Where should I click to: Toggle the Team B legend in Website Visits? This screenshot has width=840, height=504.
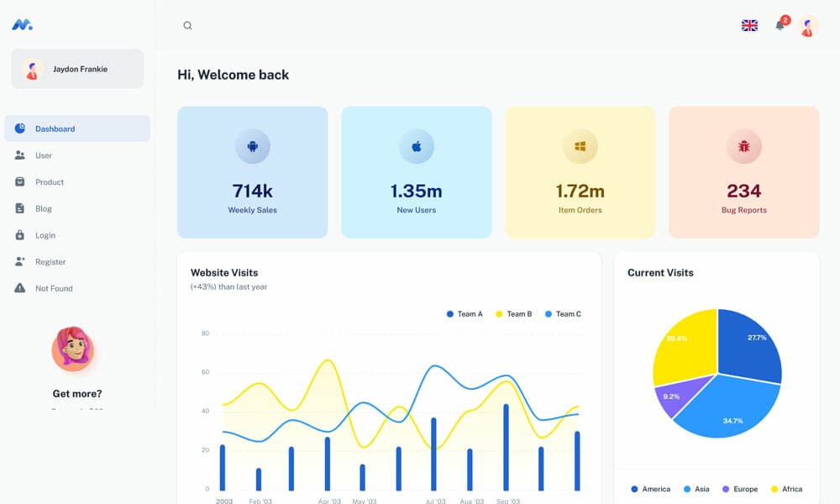pyautogui.click(x=512, y=313)
